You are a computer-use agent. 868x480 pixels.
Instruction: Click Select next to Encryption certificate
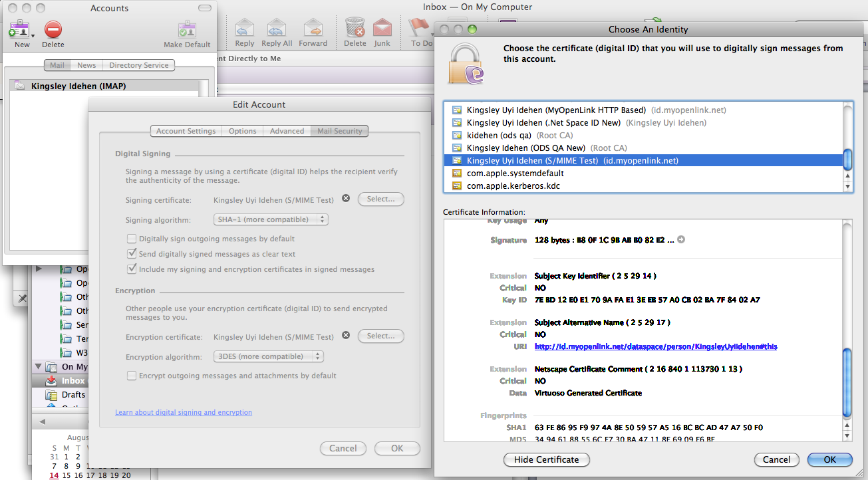(x=381, y=336)
